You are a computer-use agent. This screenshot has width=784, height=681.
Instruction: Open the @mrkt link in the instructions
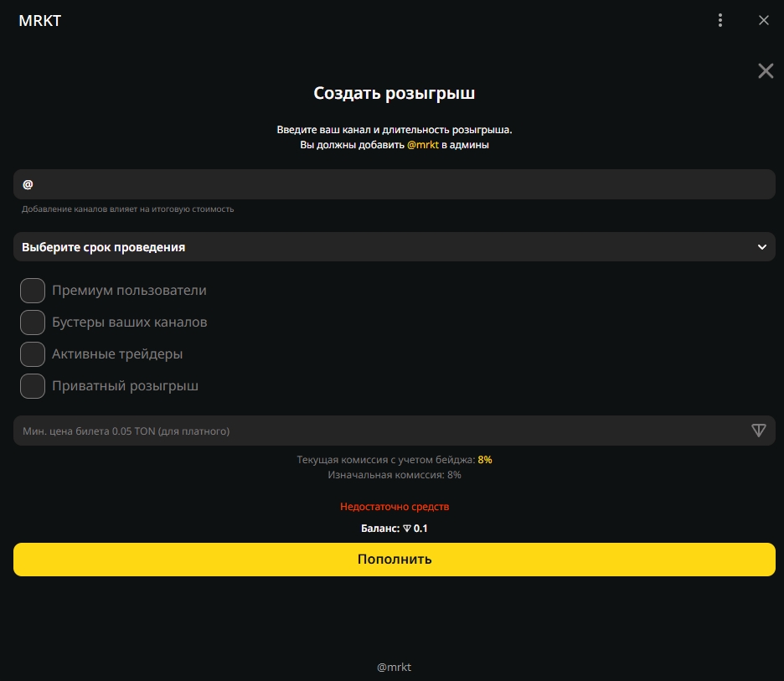point(422,145)
